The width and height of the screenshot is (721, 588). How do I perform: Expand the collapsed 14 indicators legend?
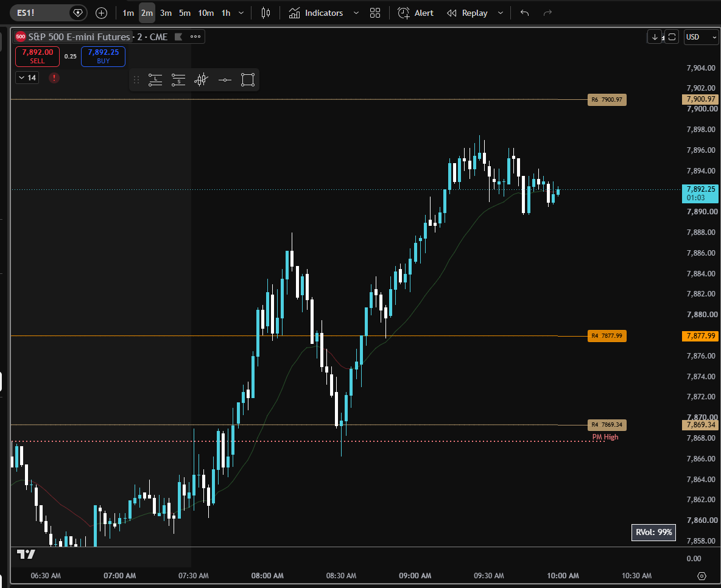(27, 78)
